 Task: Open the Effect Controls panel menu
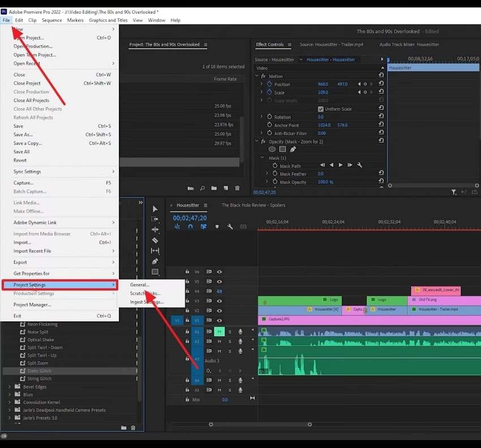(x=289, y=45)
